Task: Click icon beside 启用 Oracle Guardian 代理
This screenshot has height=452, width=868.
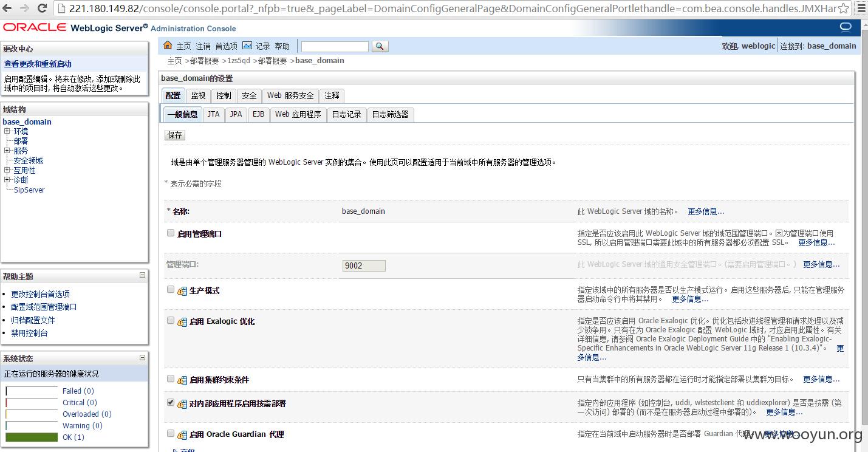Action: (182, 435)
